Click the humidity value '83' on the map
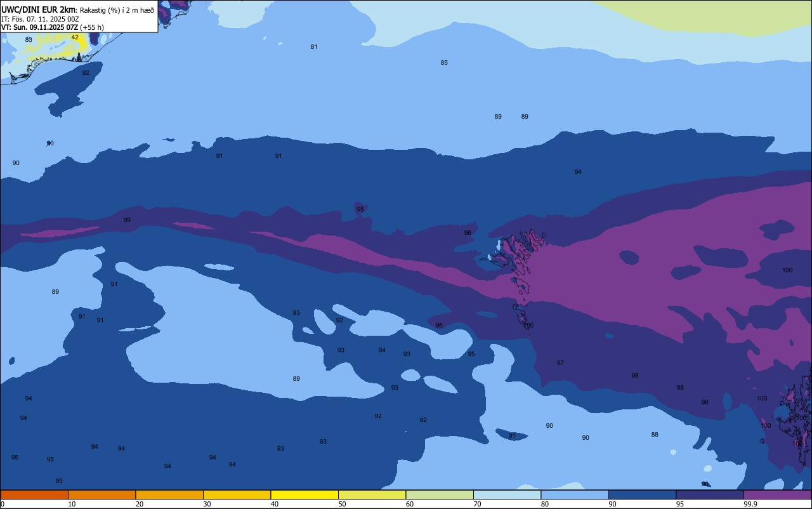The width and height of the screenshot is (812, 509). [x=29, y=40]
